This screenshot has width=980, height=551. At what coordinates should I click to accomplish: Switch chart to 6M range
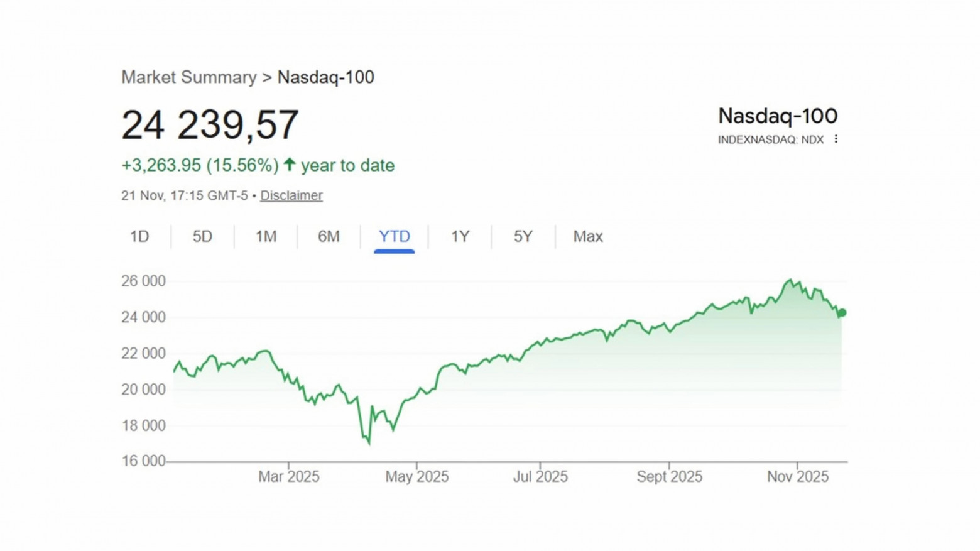(329, 237)
